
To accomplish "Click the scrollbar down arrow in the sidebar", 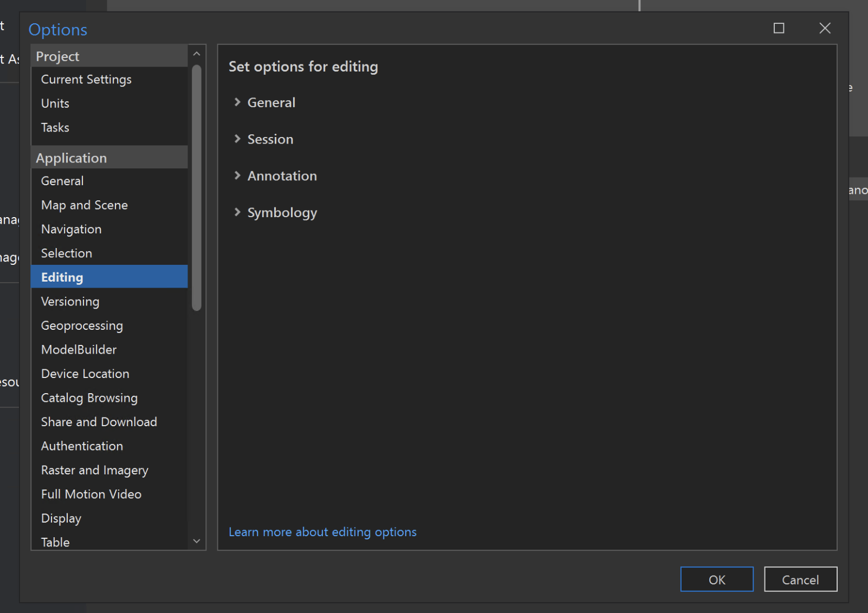I will click(196, 542).
